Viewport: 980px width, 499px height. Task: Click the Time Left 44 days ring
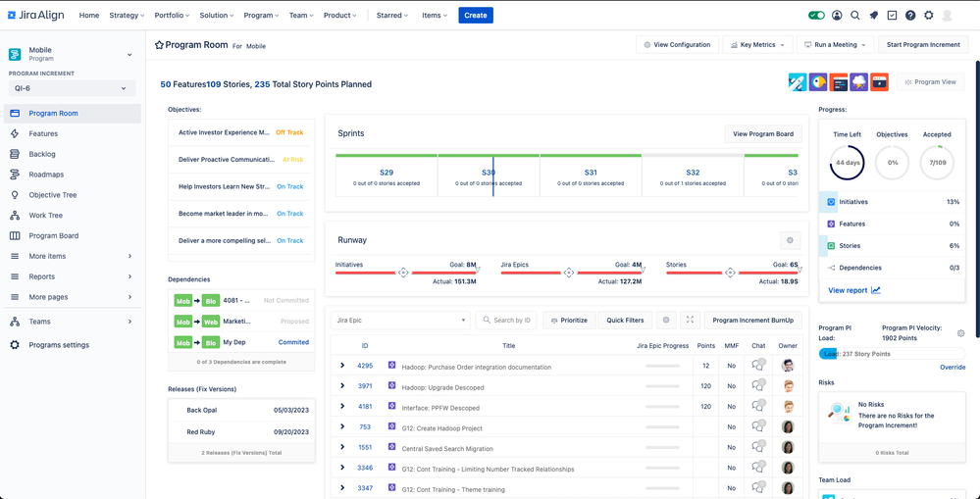click(x=847, y=163)
